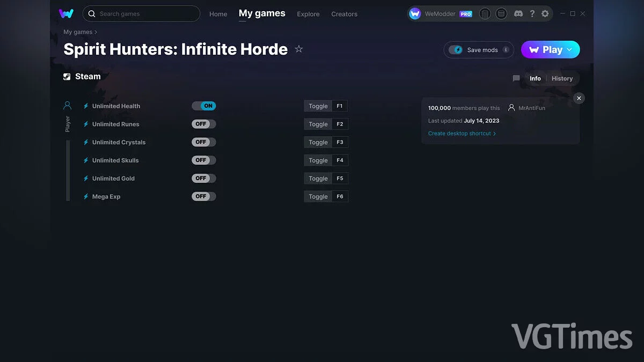Click F6 hotkey box
Image resolution: width=644 pixels, height=362 pixels.
coord(340,196)
